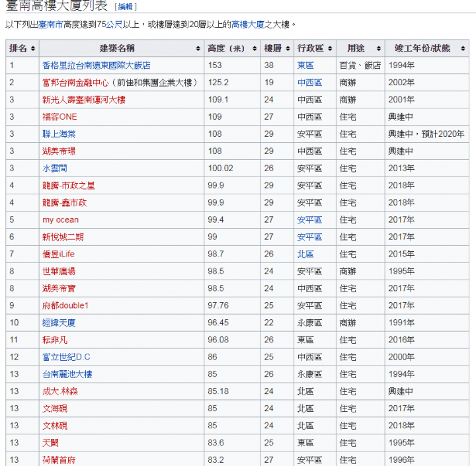476x466 pixels.
Task: Open 成大.林森 building link
Action: pyautogui.click(x=60, y=391)
